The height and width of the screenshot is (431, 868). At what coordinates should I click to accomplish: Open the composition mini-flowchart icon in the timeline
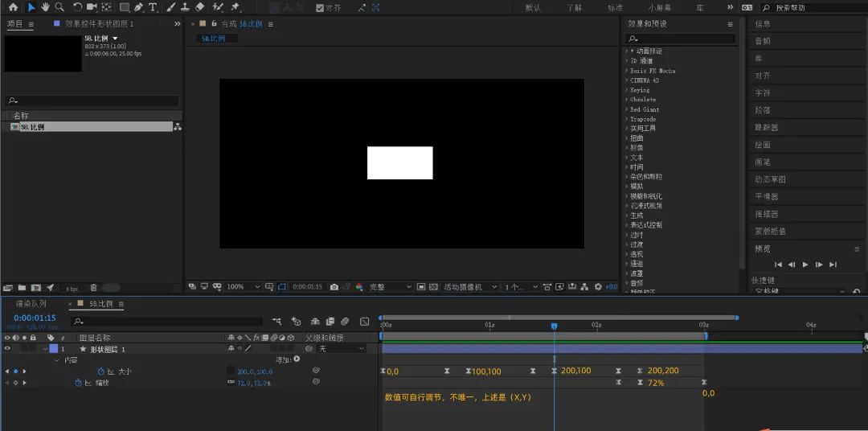276,321
